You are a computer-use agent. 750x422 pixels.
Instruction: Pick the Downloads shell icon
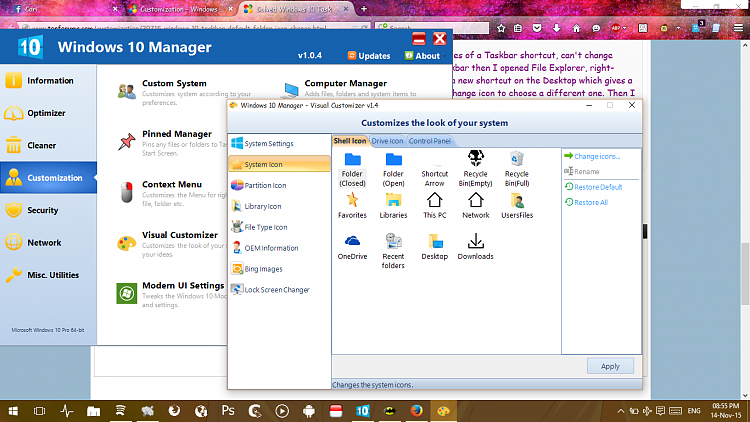476,242
